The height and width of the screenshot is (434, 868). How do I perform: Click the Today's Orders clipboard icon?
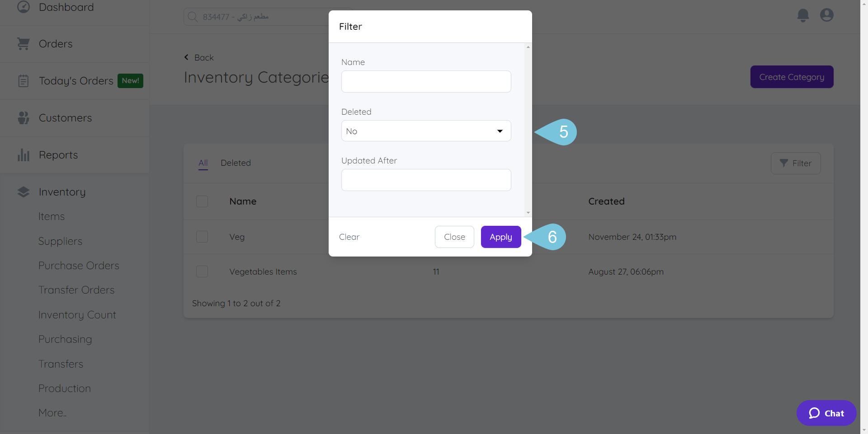tap(23, 81)
